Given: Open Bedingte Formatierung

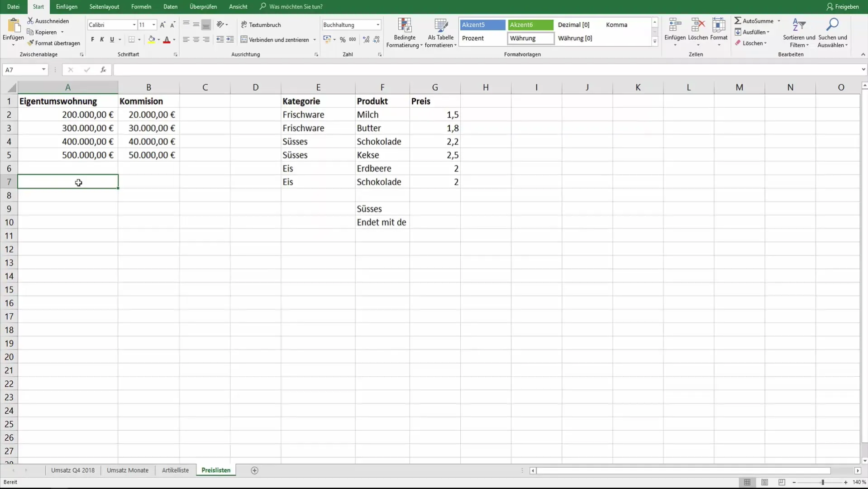Looking at the screenshot, I should pos(405,33).
